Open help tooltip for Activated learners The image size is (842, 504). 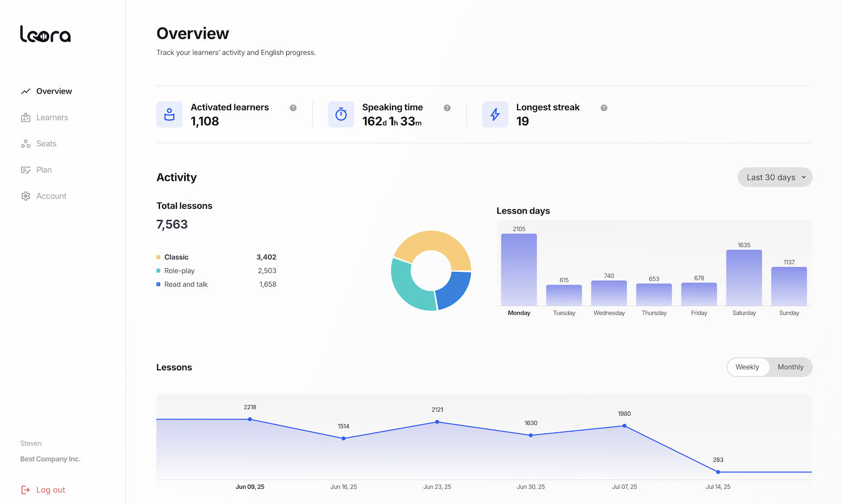click(x=293, y=108)
